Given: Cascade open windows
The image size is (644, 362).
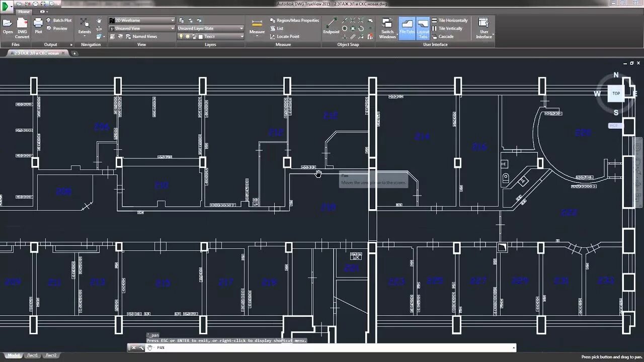Looking at the screenshot, I should click(x=442, y=36).
